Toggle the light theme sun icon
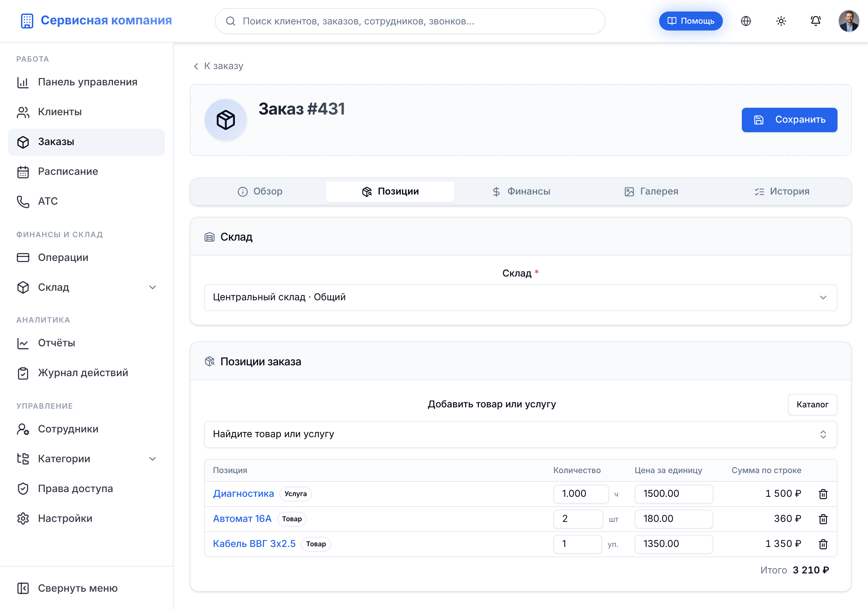868x610 pixels. point(781,21)
